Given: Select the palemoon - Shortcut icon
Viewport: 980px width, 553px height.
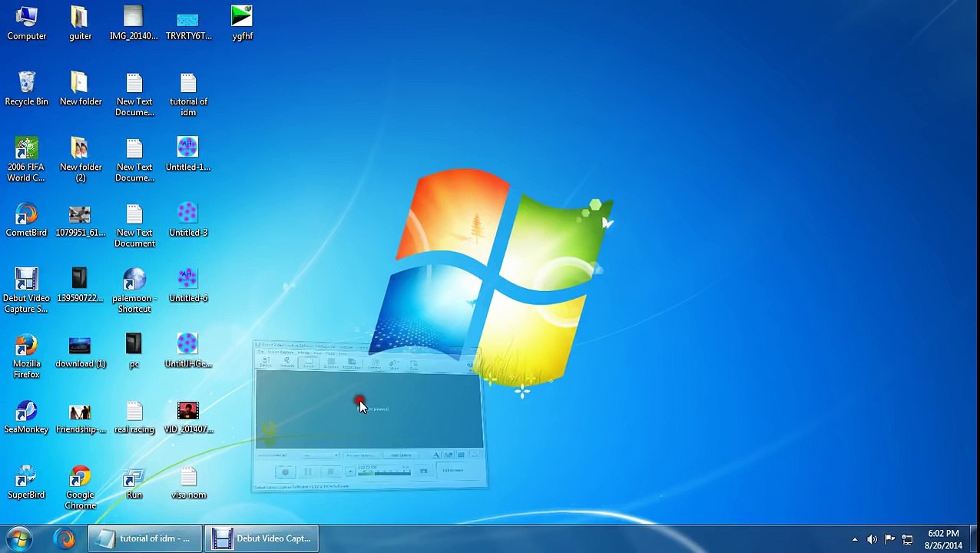Looking at the screenshot, I should point(134,291).
